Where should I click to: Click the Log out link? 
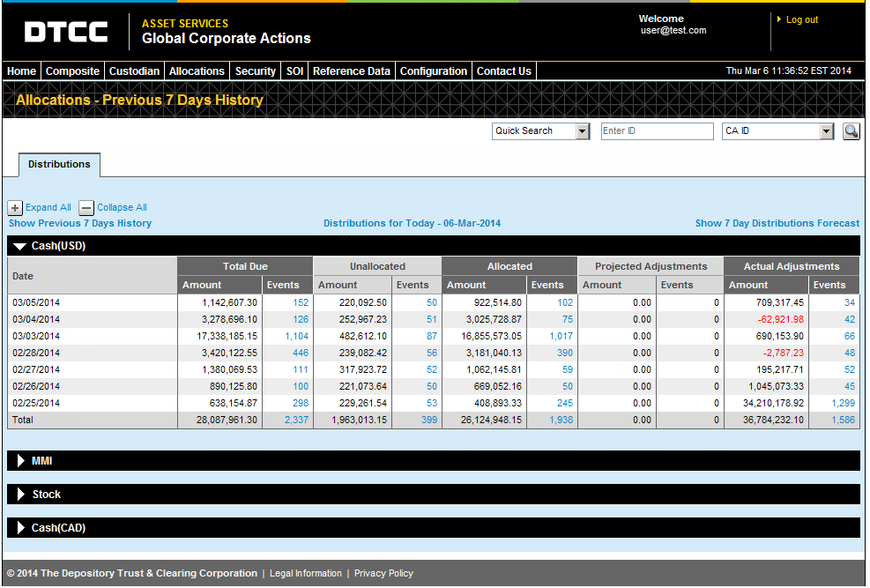801,19
